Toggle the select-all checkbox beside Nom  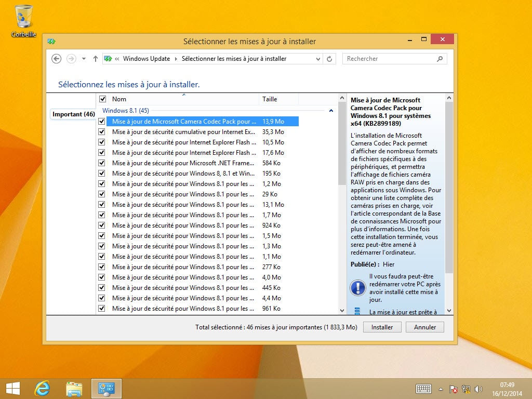coord(102,99)
